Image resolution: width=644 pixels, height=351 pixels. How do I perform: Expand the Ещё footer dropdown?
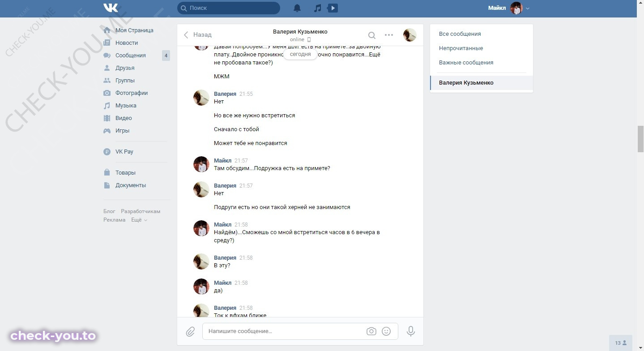[139, 220]
